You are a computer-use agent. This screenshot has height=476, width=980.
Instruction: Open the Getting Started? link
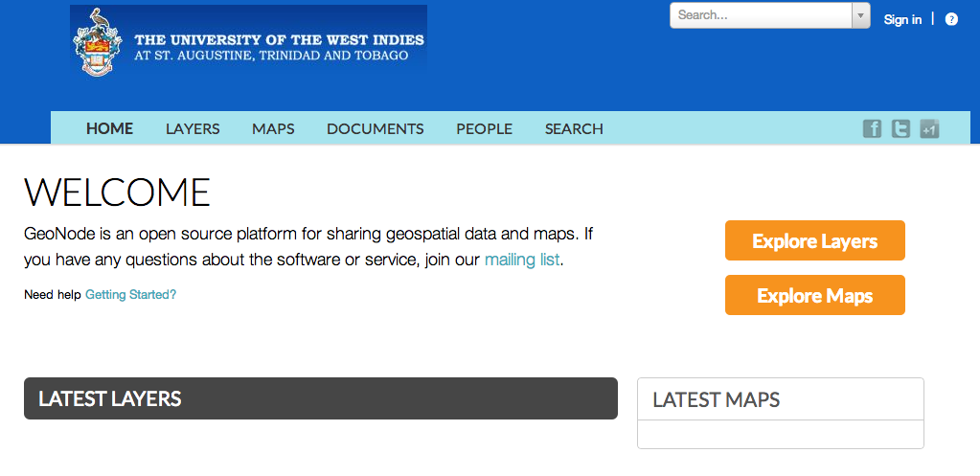tap(130, 294)
